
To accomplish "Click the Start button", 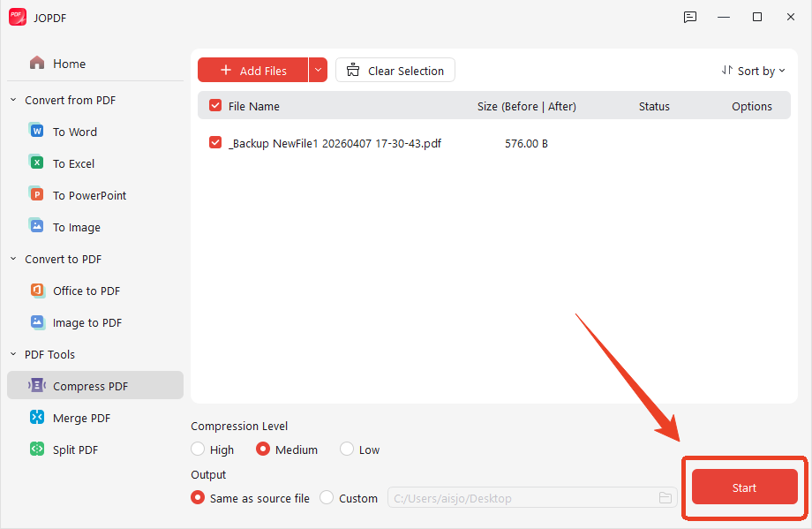I will coord(744,487).
